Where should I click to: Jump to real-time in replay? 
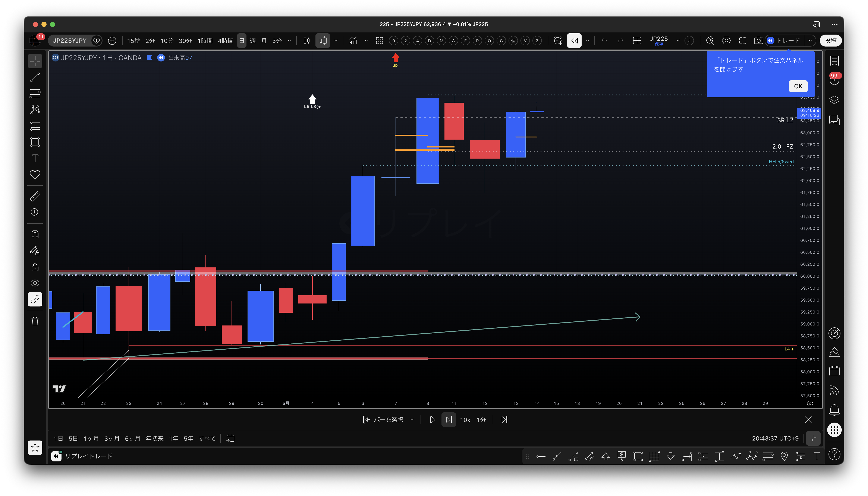click(x=504, y=420)
